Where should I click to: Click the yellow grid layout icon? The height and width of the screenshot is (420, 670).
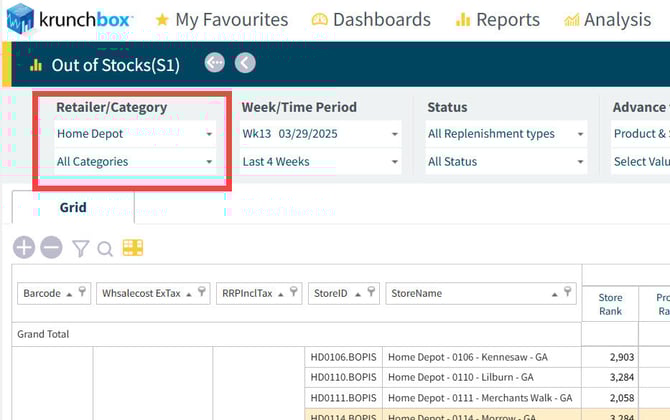coord(133,247)
